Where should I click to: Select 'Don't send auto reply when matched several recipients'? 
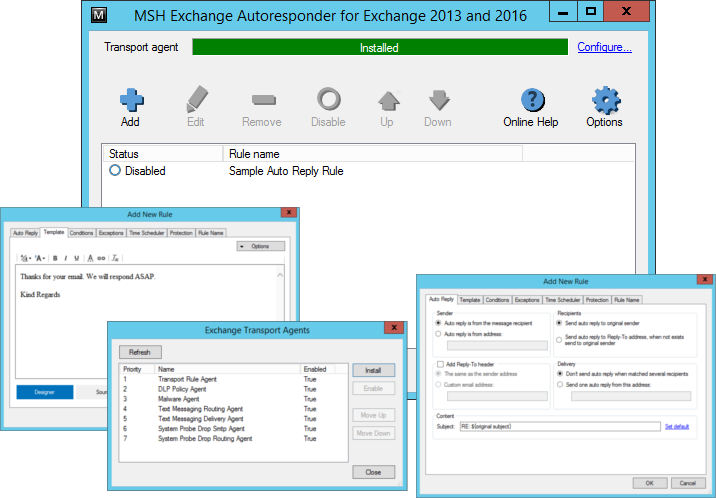(x=622, y=374)
